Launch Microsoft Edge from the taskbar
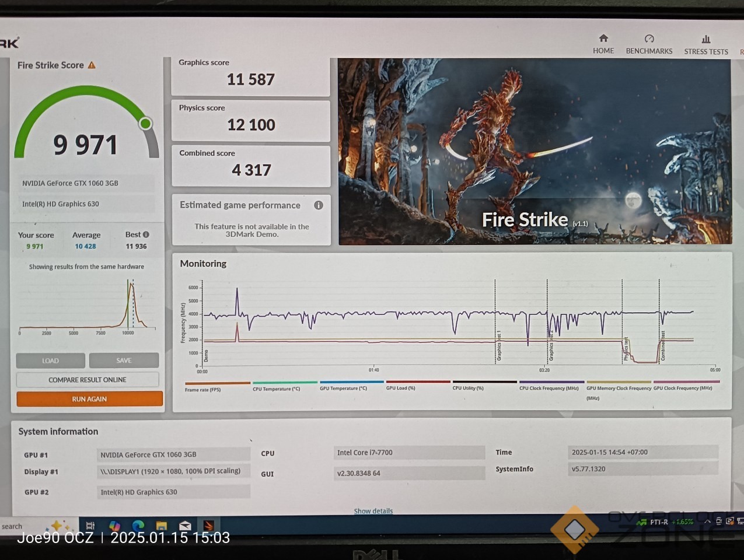 (138, 526)
